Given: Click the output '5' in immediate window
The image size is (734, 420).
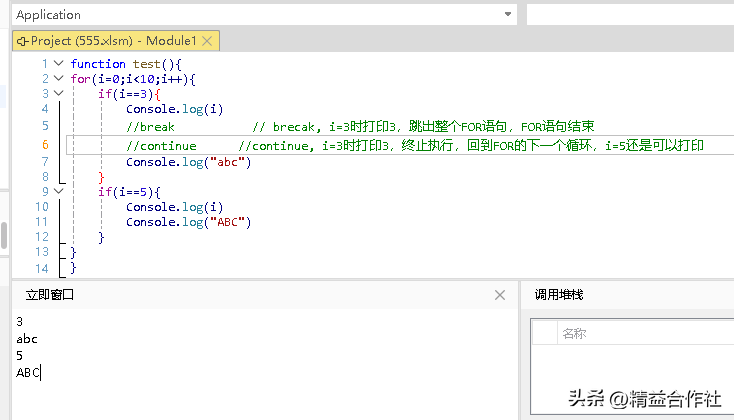Looking at the screenshot, I should click(x=19, y=356).
